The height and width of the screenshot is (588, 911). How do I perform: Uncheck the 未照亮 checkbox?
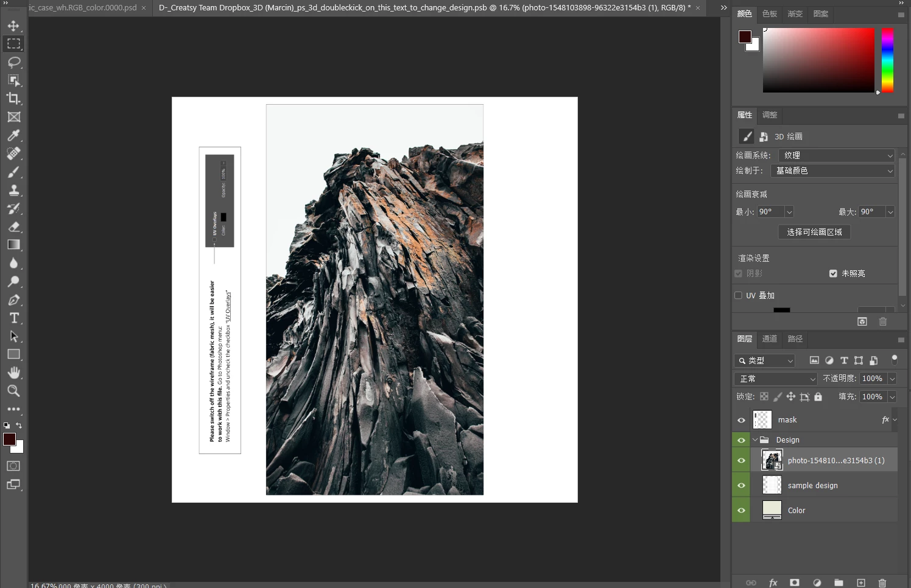point(833,273)
